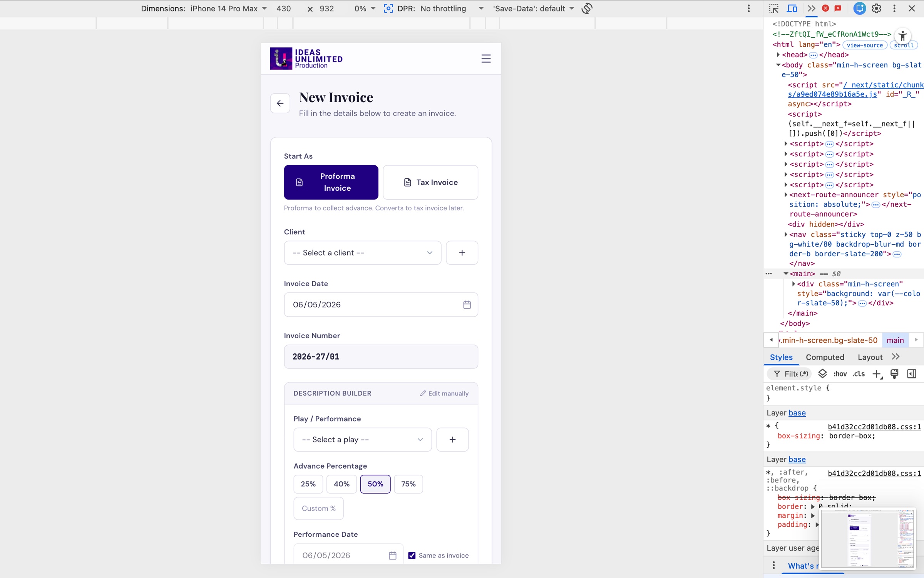The image size is (924, 578).
Task: Open the calendar icon in Invoice Date
Action: point(467,305)
